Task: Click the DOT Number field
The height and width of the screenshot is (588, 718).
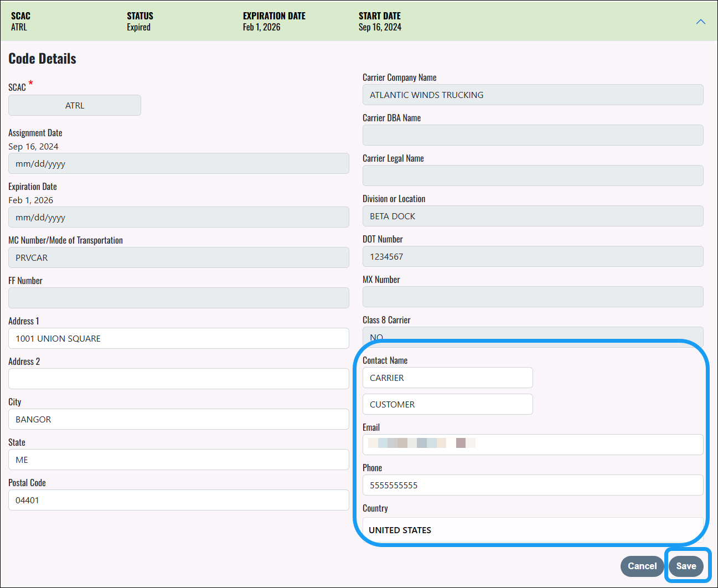Action: [533, 256]
